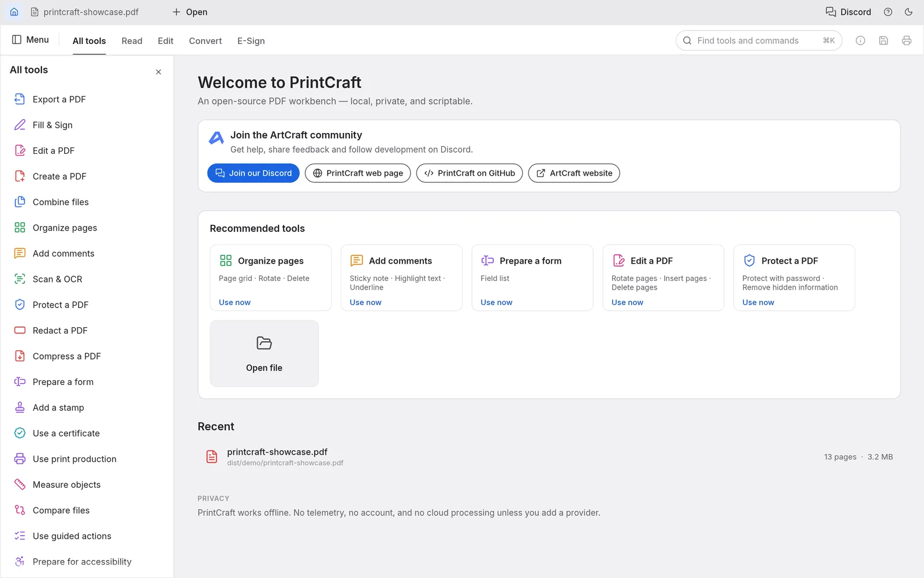Select Use print production in sidebar
The width and height of the screenshot is (924, 578).
87,459
